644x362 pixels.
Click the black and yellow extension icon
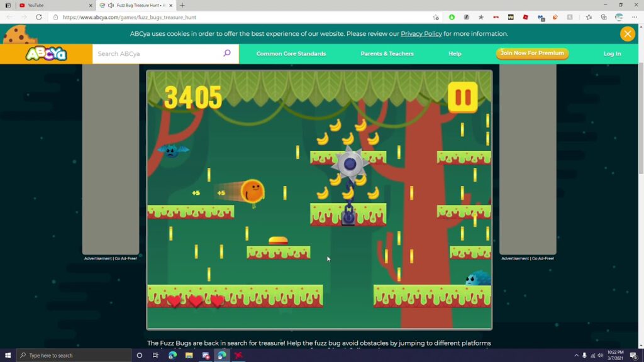coord(511,17)
